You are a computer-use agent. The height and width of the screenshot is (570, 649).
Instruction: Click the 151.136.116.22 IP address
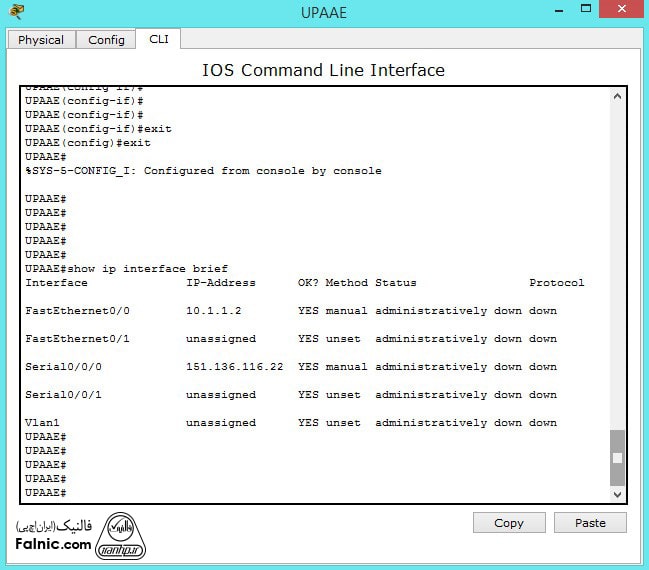(234, 367)
